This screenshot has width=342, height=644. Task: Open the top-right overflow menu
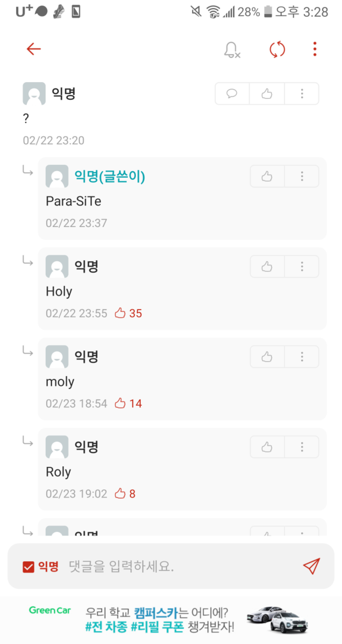click(x=315, y=49)
